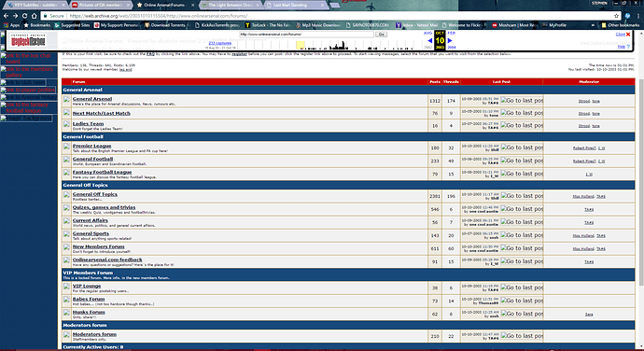Open the browser home page icon
Screen dimensions: 644x351
pos(35,16)
